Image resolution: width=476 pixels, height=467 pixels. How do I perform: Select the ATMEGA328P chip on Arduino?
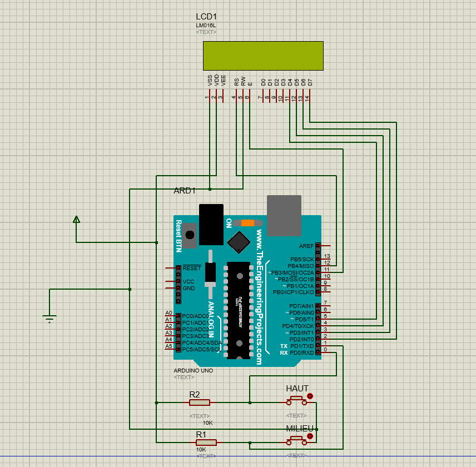pyautogui.click(x=239, y=311)
